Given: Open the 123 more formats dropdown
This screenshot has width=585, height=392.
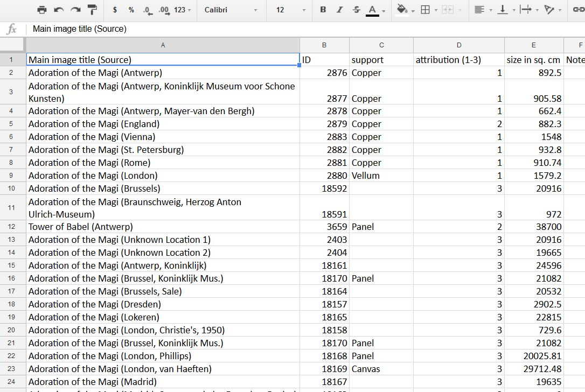Looking at the screenshot, I should 183,10.
